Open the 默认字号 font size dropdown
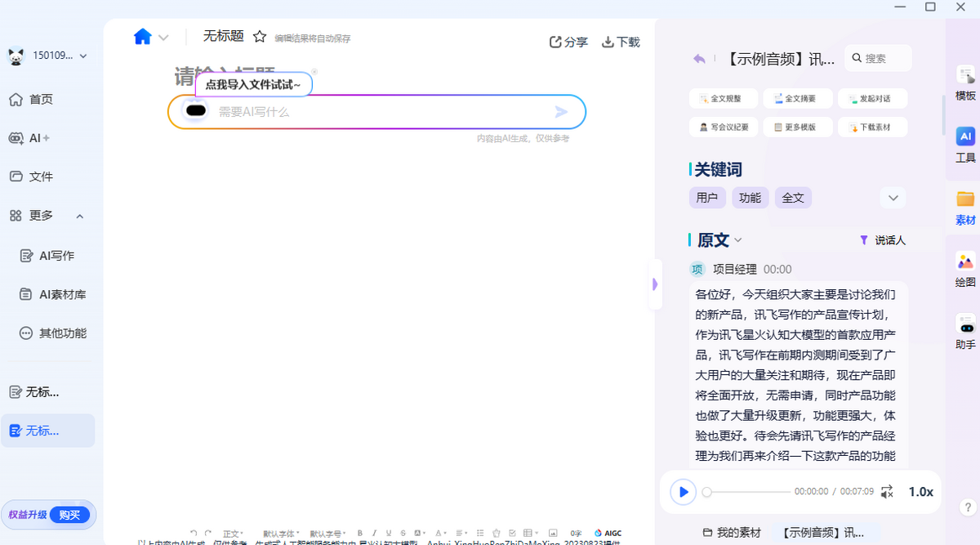 coord(327,532)
